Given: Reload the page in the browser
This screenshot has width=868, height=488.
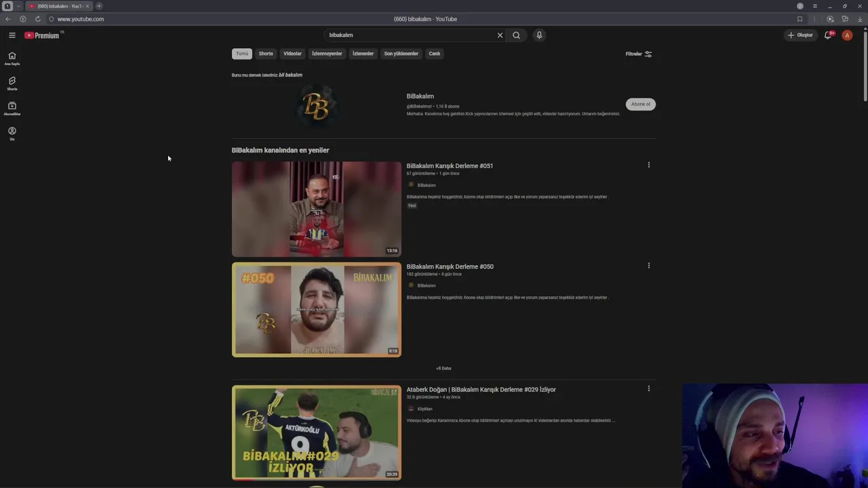Looking at the screenshot, I should coord(37,19).
